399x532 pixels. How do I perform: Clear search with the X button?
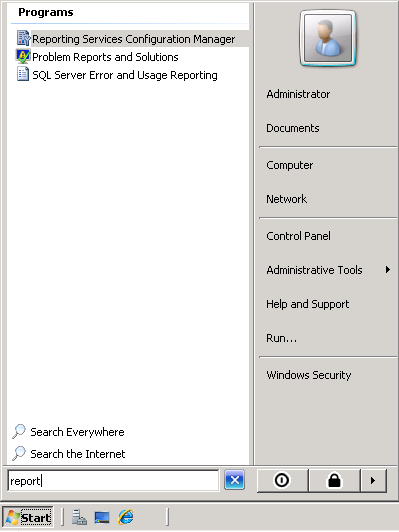pyautogui.click(x=234, y=480)
